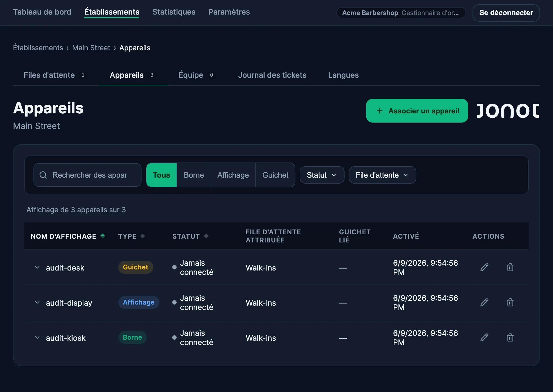Image resolution: width=553 pixels, height=392 pixels.
Task: Click the audit-kiosk device name
Action: (66, 338)
